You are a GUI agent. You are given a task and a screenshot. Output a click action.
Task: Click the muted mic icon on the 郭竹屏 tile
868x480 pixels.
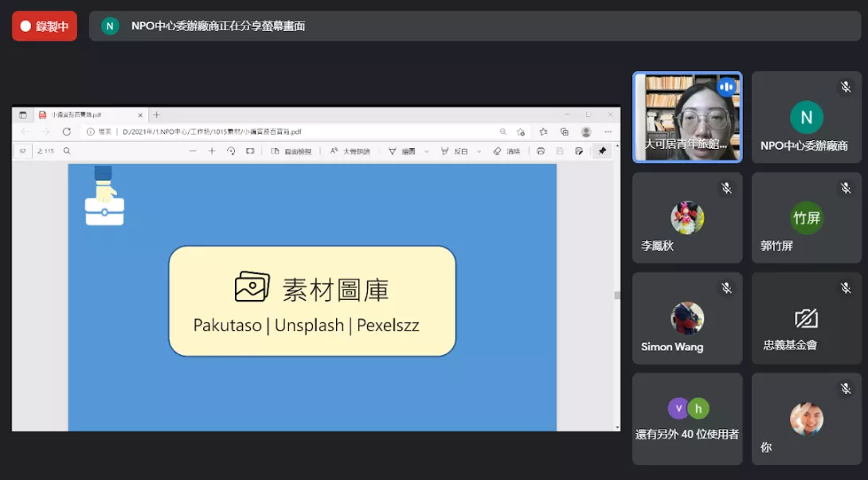coord(846,188)
